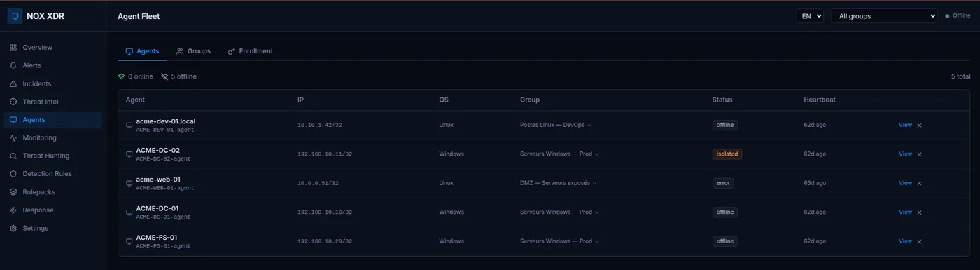
Task: Click the error status badge
Action: click(723, 183)
